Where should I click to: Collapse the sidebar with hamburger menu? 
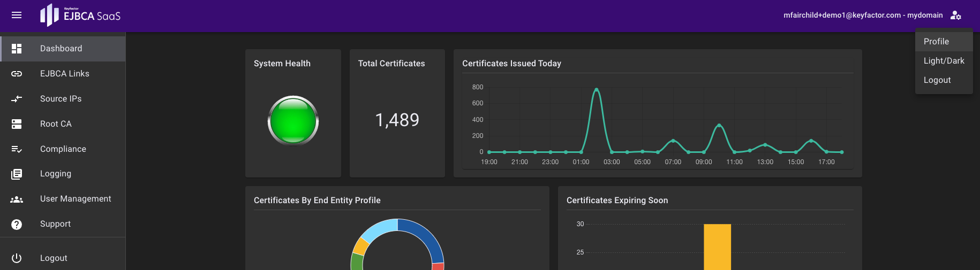tap(17, 15)
